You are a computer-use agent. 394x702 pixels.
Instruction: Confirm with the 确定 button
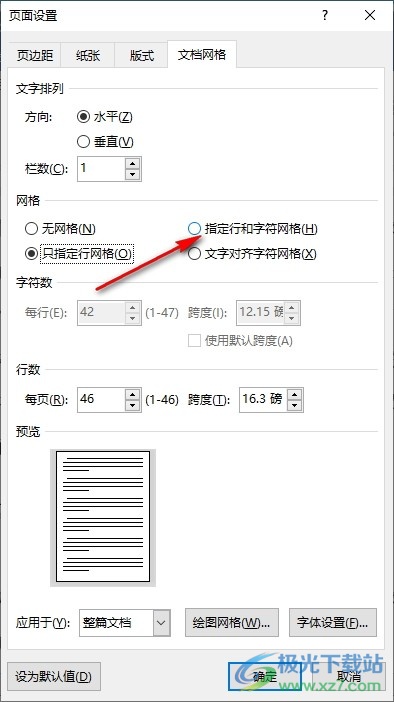coord(264,676)
